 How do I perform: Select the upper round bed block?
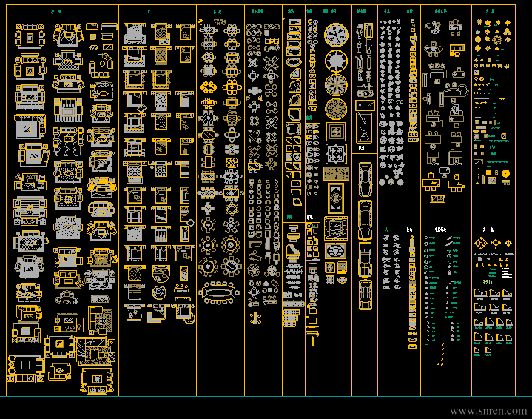(x=161, y=273)
